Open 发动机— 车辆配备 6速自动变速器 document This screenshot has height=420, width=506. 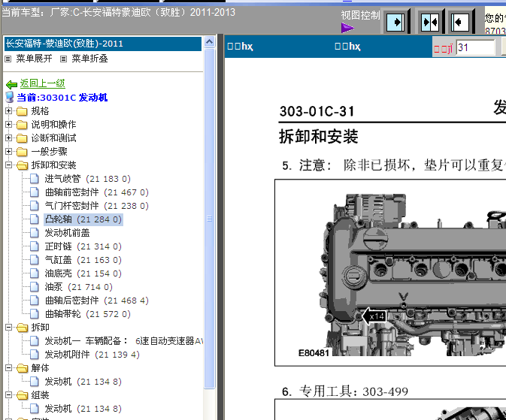pos(123,341)
